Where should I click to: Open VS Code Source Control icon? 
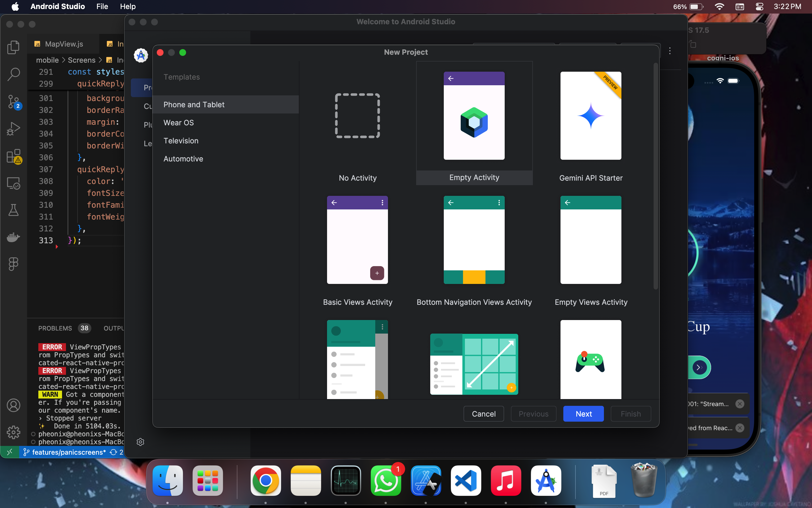(14, 102)
